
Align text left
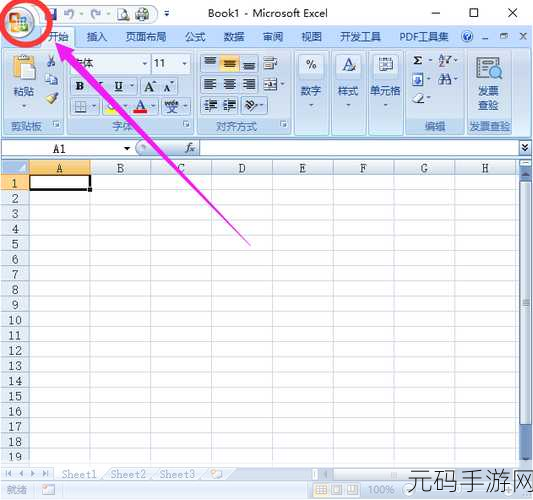(210, 84)
